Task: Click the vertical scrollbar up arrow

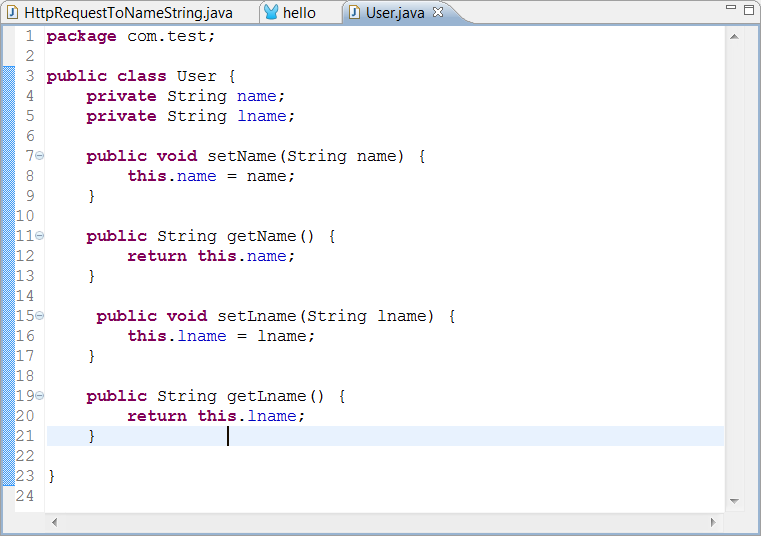Action: tap(734, 36)
